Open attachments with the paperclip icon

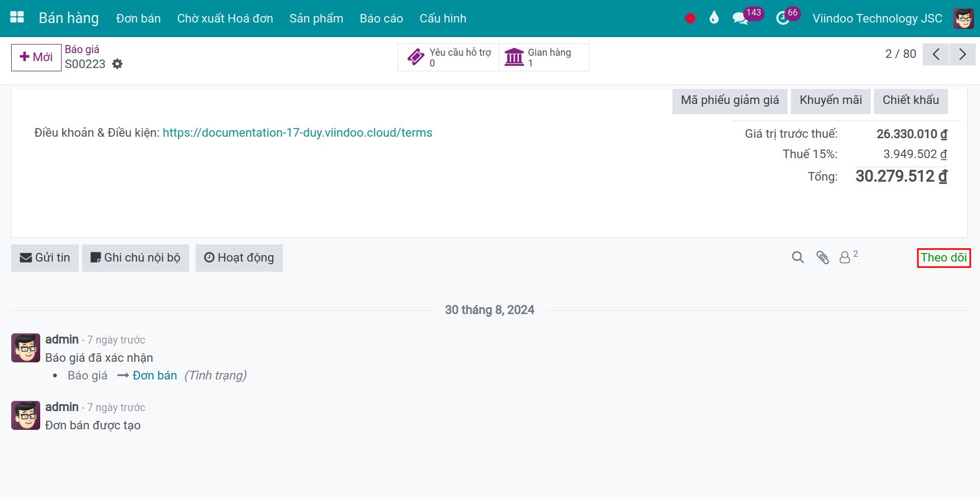coord(822,258)
